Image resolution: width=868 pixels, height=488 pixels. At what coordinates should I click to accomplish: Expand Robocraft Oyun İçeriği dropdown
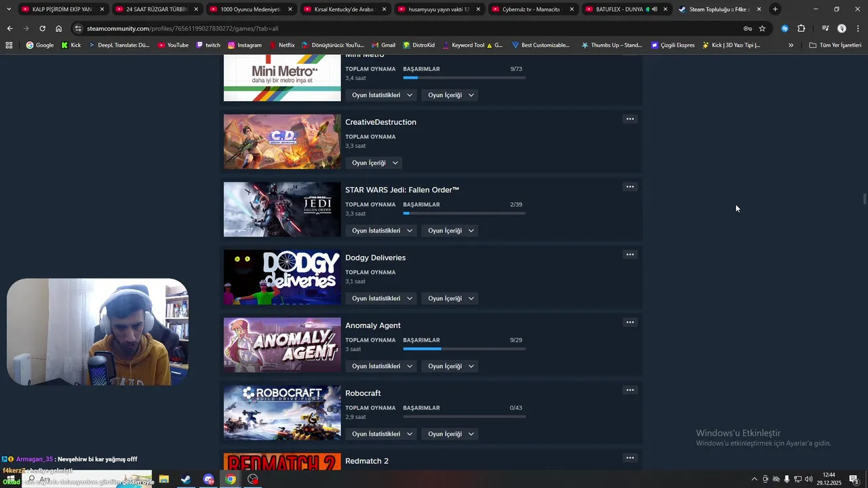tap(451, 434)
